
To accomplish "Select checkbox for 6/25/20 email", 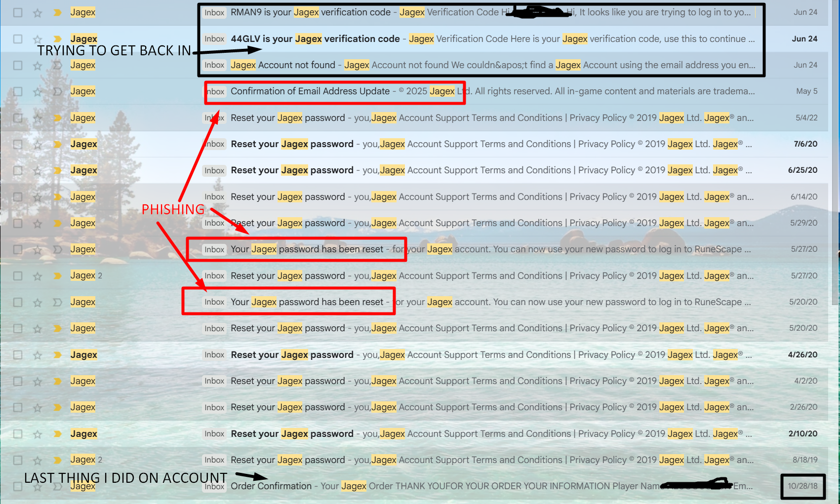I will [x=18, y=170].
